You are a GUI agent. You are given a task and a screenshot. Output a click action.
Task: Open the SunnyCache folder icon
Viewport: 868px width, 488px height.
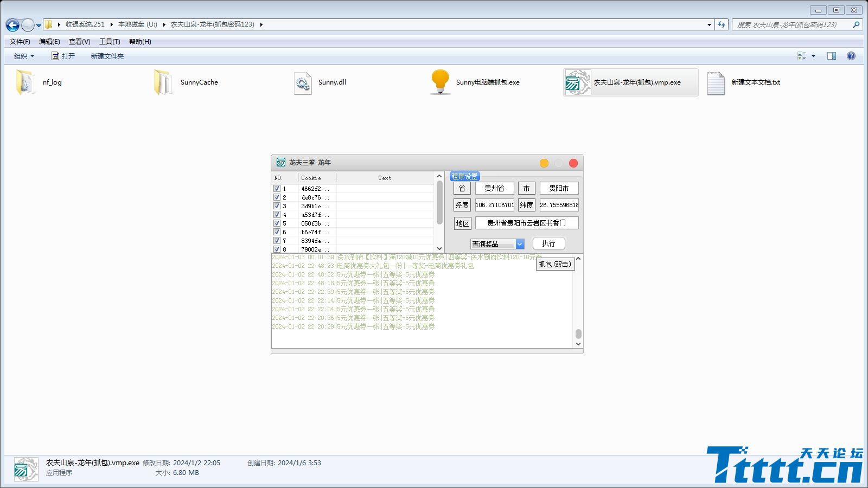point(163,82)
